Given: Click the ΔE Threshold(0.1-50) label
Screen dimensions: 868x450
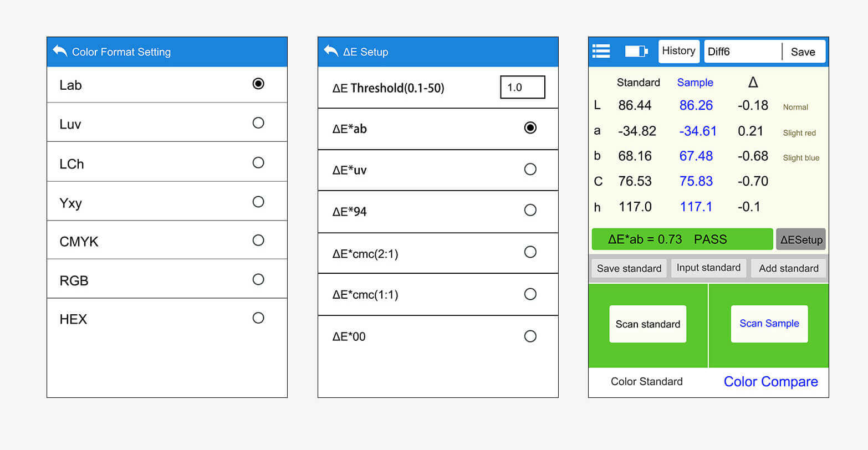Looking at the screenshot, I should click(388, 88).
